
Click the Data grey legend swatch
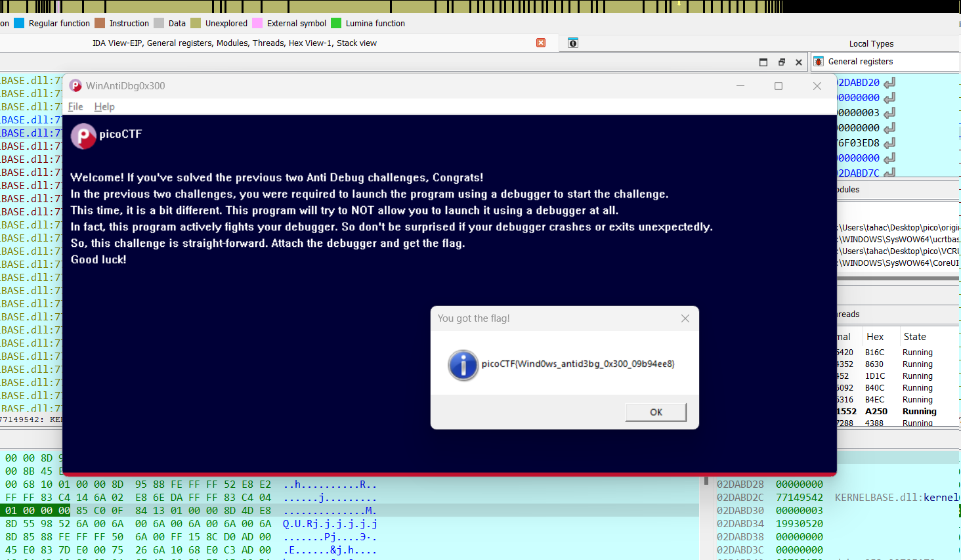point(159,23)
